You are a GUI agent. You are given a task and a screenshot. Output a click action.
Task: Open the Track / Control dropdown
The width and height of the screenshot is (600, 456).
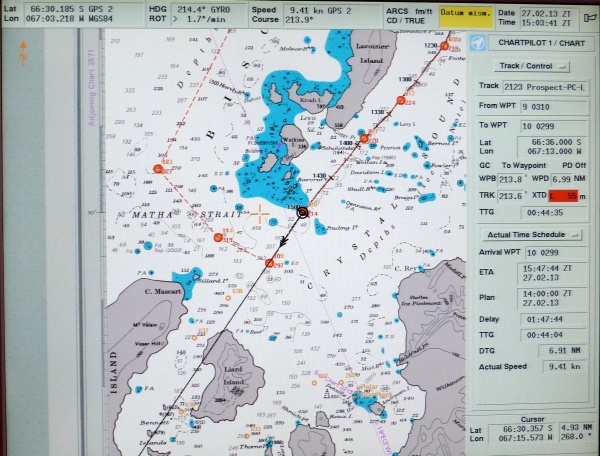coord(532,65)
